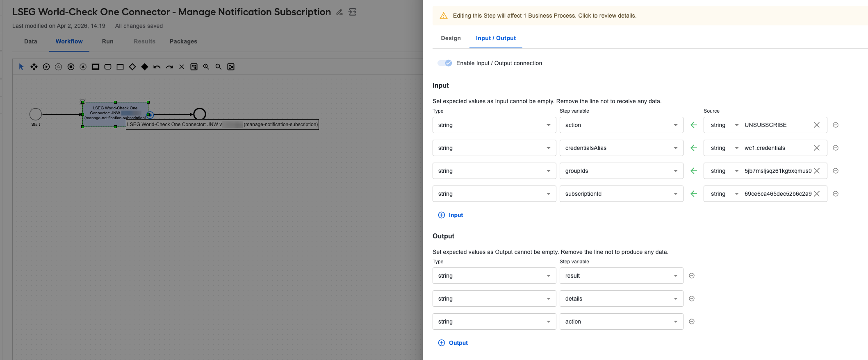The width and height of the screenshot is (868, 360).
Task: Redo the workflow change
Action: [169, 67]
